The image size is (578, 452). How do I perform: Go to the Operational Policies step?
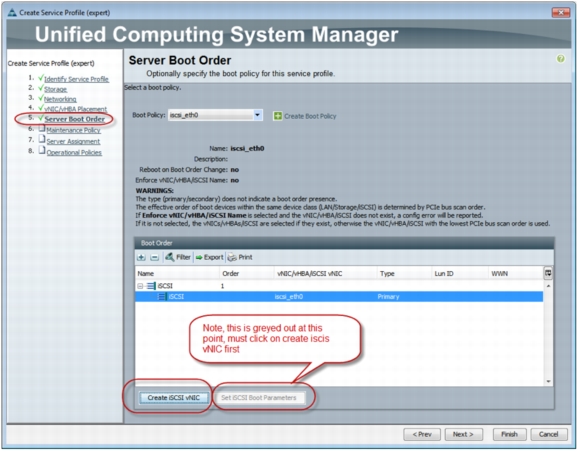(74, 152)
